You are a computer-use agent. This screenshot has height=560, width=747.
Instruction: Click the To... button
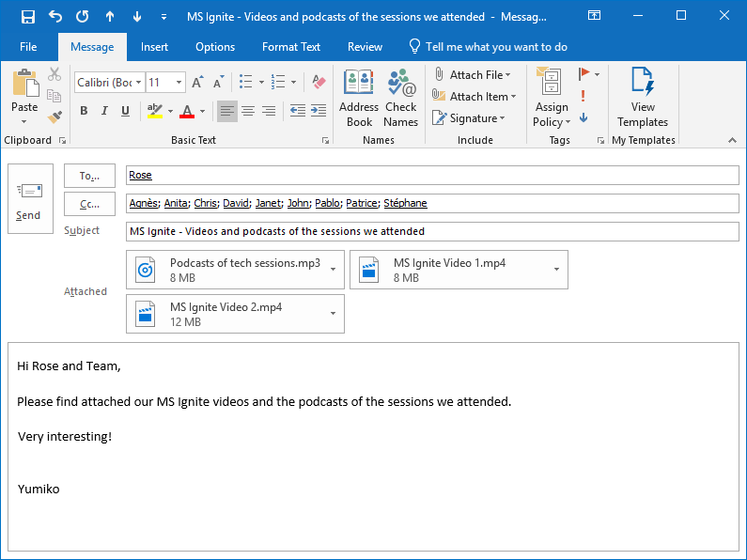[89, 176]
